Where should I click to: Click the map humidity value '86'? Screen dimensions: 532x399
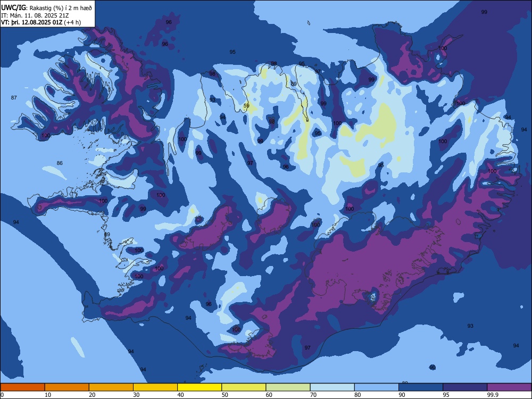pos(60,163)
